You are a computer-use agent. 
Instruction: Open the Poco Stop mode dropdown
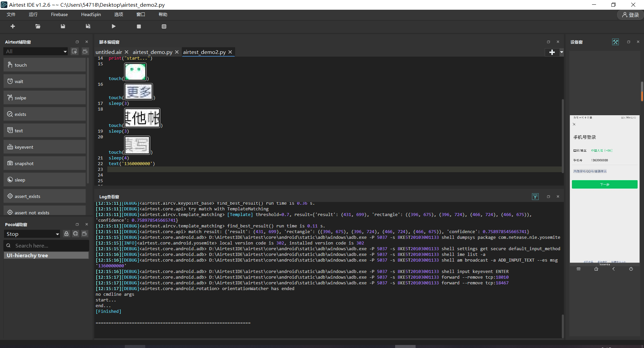click(x=32, y=234)
